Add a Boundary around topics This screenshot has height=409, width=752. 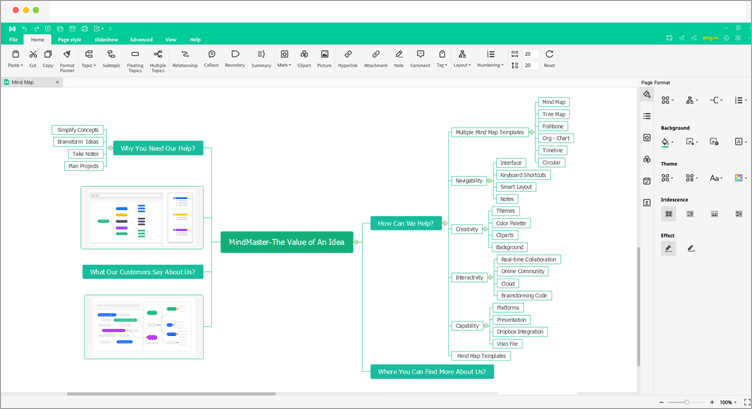[x=235, y=58]
